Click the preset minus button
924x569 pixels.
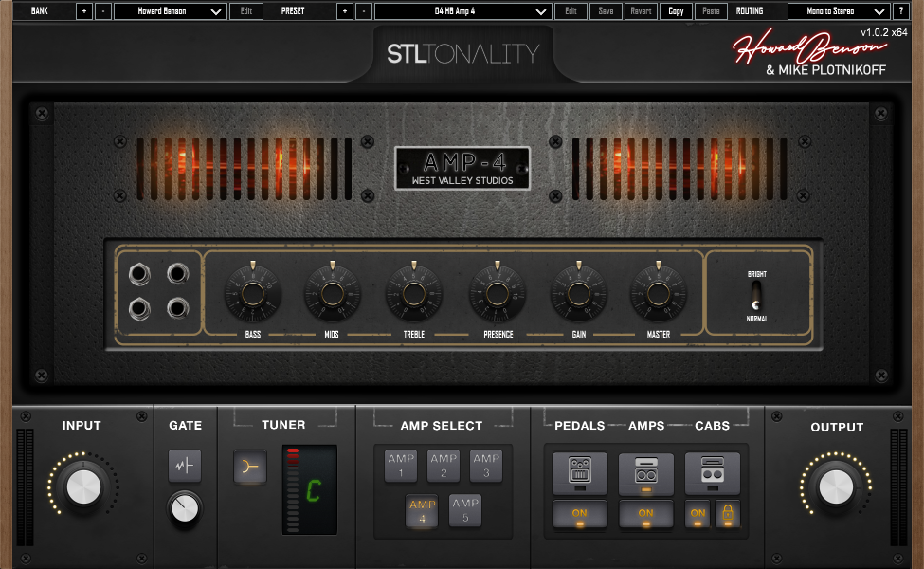pos(364,11)
